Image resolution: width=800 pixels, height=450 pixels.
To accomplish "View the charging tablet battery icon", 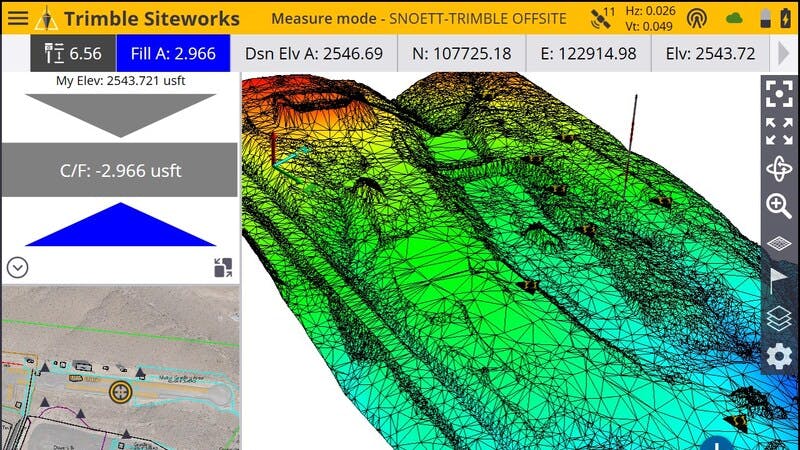I will point(786,18).
